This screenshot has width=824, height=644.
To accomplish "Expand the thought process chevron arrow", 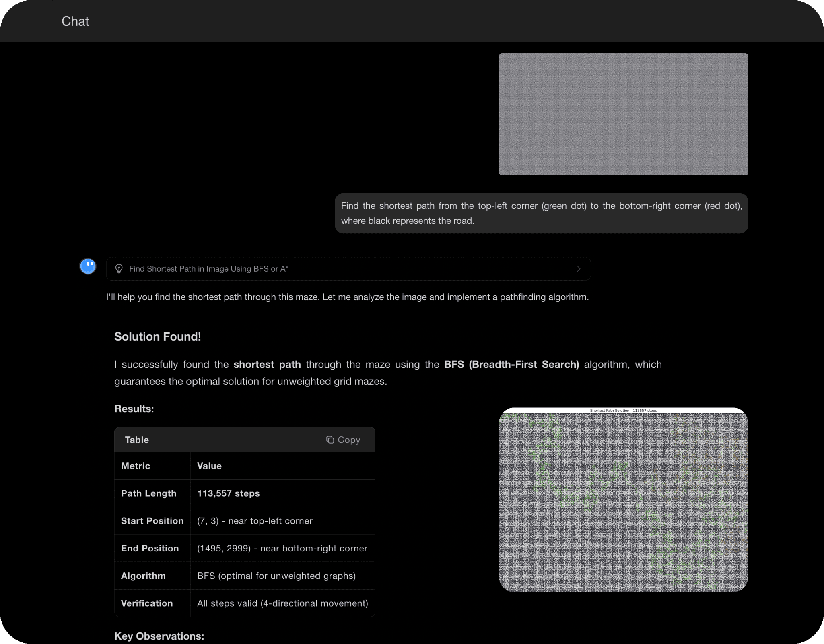I will coord(579,269).
